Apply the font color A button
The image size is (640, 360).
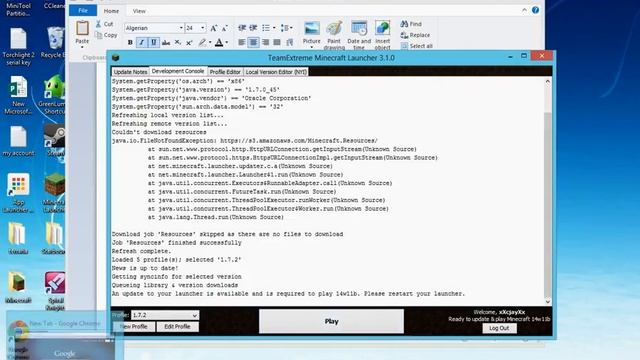coord(219,42)
